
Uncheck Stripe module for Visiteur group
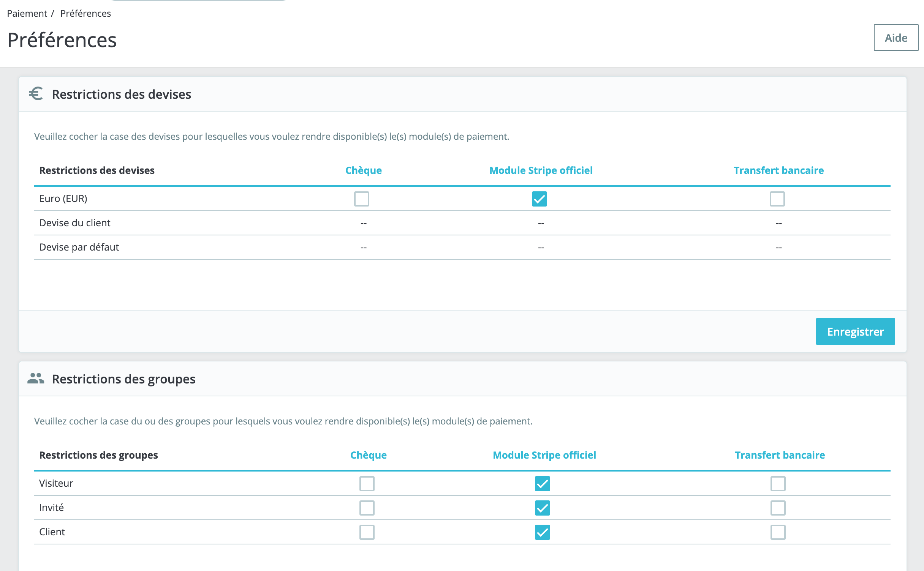[x=542, y=484]
